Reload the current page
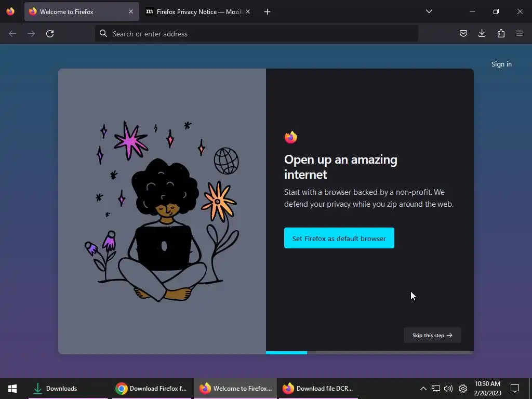 click(50, 34)
